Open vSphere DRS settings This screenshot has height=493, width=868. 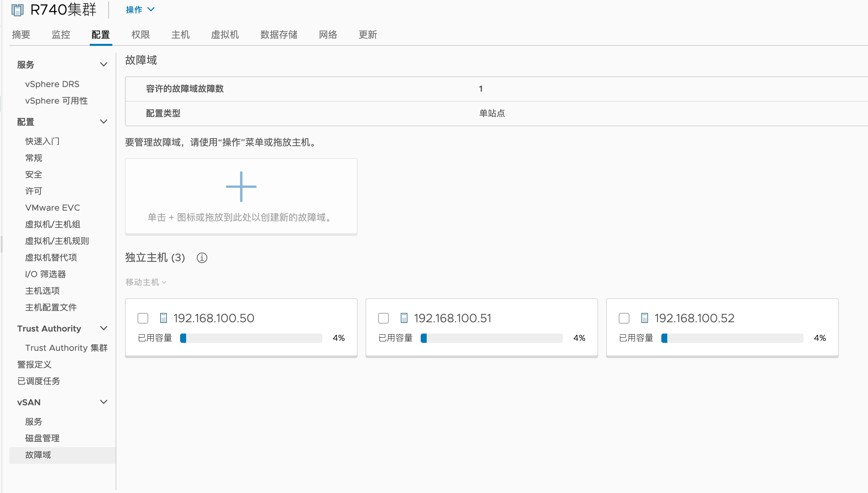[x=52, y=84]
